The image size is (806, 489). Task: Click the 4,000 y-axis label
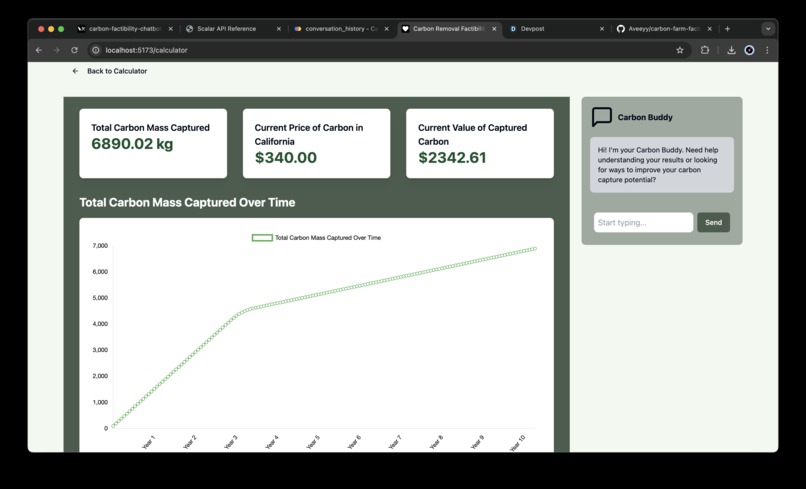pyautogui.click(x=100, y=324)
